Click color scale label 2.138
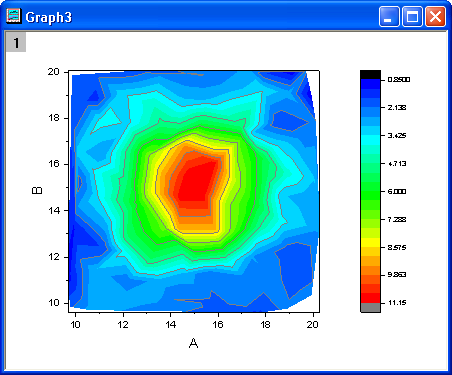This screenshot has height=375, width=452. pos(397,107)
